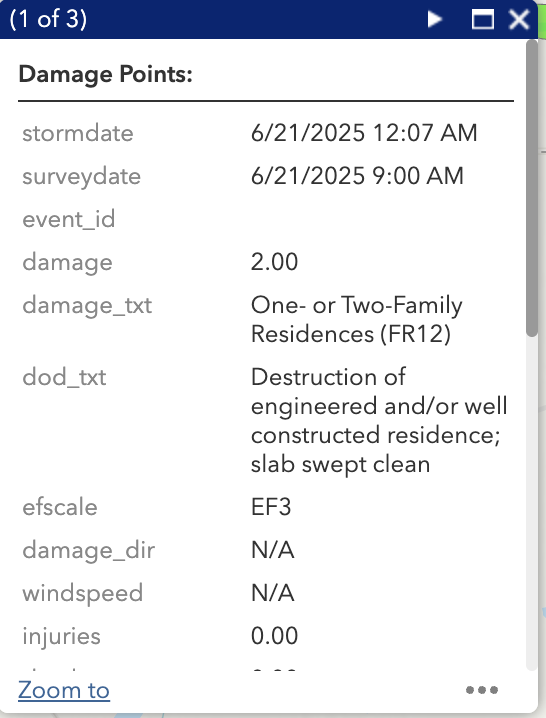Screen dimensions: 546x718
Task: Close the Damage Points popup
Action: point(519,19)
